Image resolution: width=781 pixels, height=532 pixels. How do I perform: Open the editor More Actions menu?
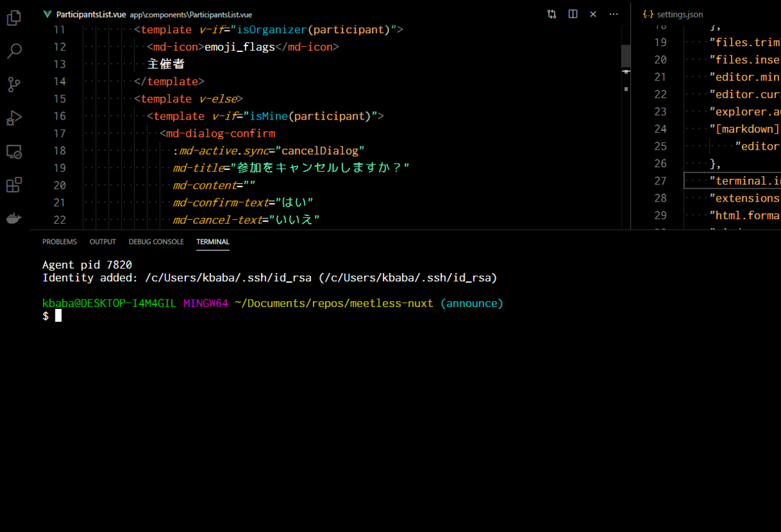point(614,14)
